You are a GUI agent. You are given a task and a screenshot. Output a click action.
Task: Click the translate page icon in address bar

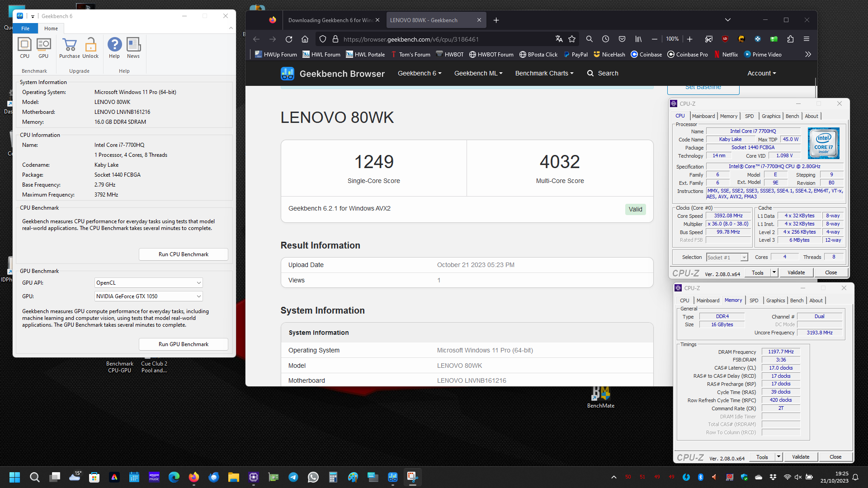[559, 39]
